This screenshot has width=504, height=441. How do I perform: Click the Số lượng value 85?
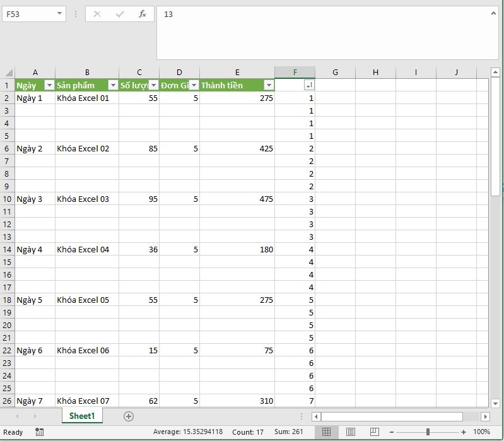(x=139, y=148)
